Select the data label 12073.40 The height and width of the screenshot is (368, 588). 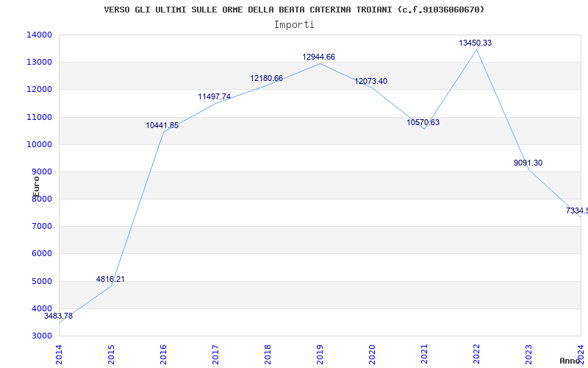pos(371,81)
